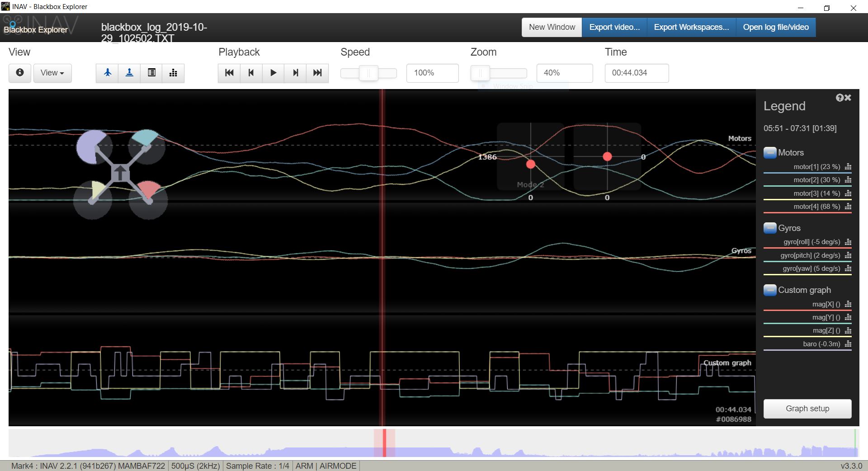
Task: Click the Graph setup button
Action: (807, 409)
